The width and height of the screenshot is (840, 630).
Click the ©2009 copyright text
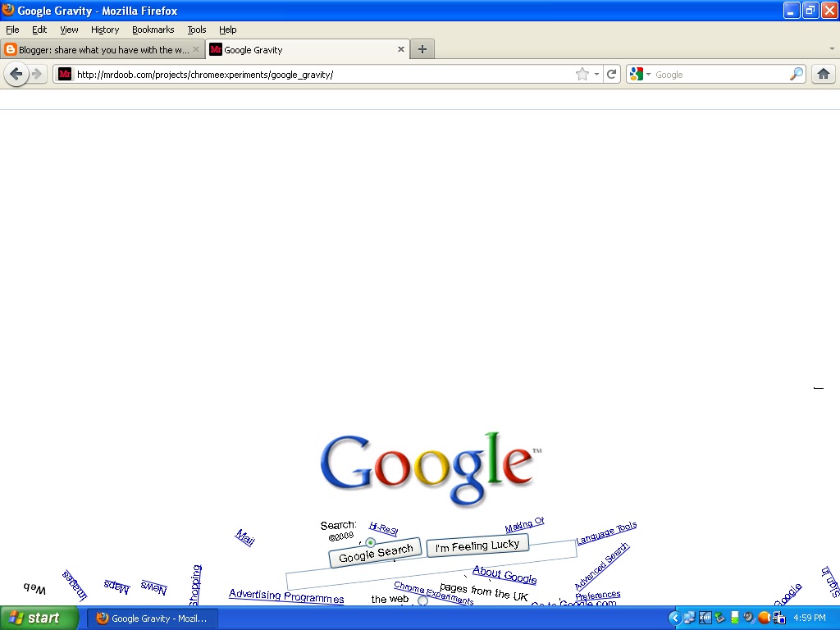click(x=341, y=536)
